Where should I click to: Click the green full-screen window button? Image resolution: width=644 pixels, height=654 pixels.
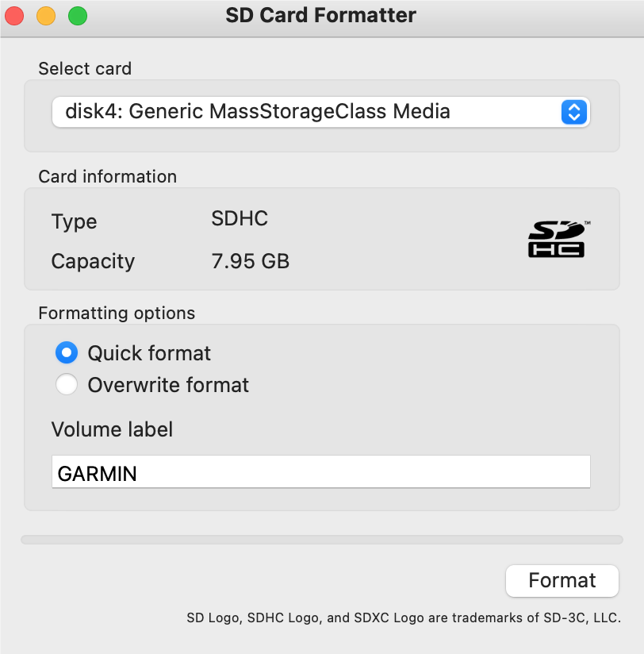pyautogui.click(x=78, y=16)
